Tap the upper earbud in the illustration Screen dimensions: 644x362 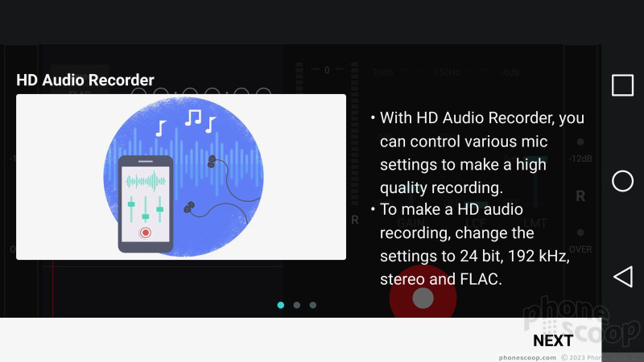click(x=212, y=162)
